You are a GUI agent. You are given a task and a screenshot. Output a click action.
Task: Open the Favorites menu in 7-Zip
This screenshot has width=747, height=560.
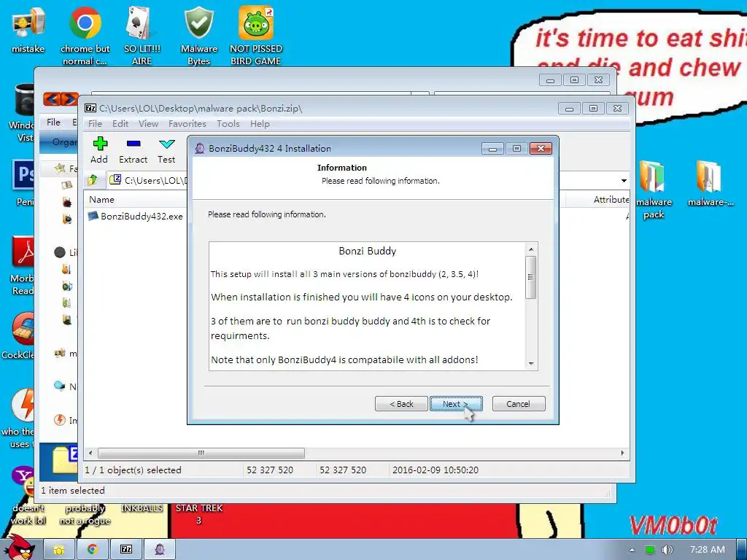click(x=187, y=124)
